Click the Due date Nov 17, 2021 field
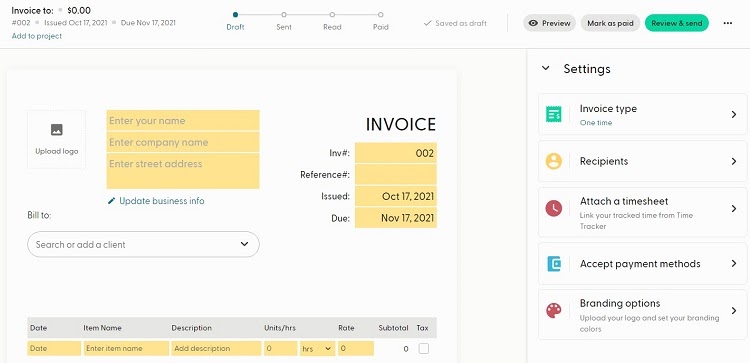The image size is (750, 363). pos(396,218)
